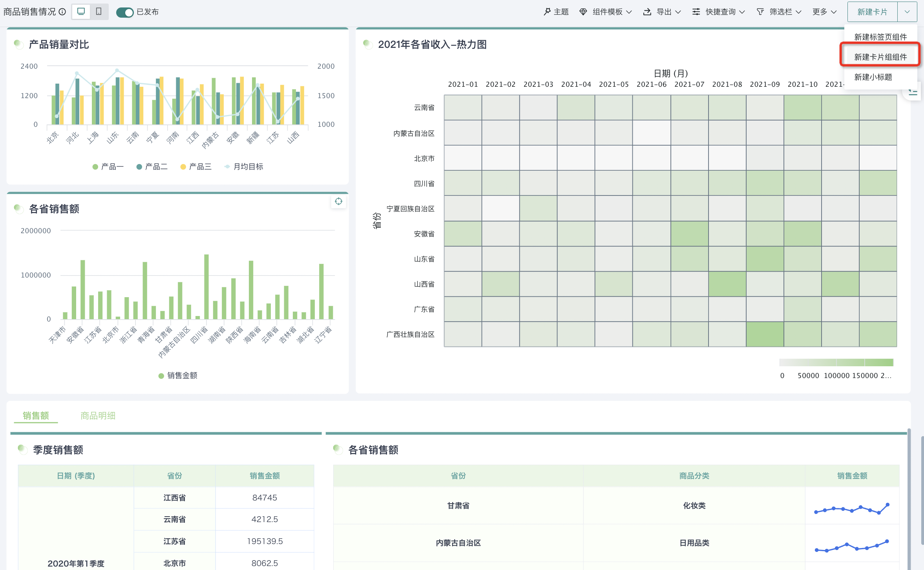The height and width of the screenshot is (570, 924).
Task: Switch to the 商品明细 tab
Action: 98,415
